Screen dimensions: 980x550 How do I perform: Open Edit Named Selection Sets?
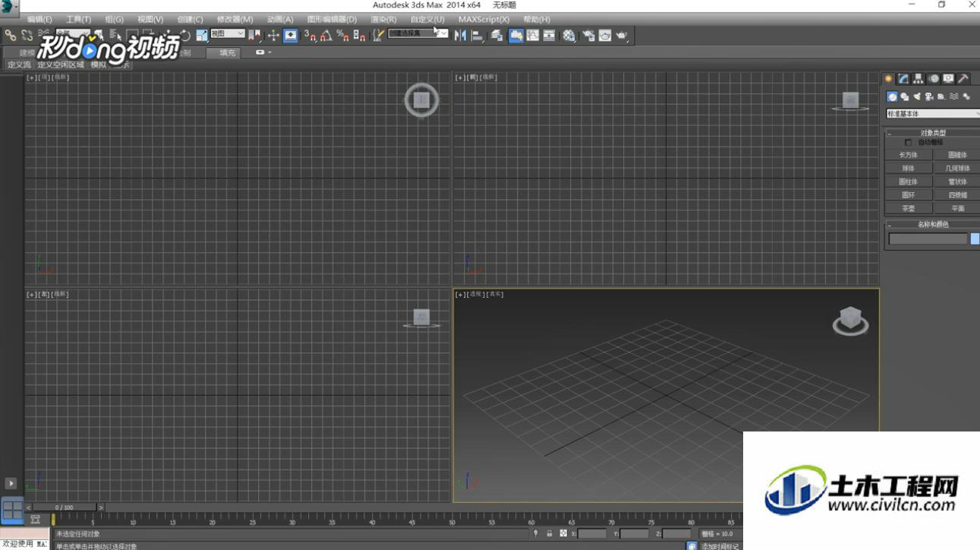tap(378, 35)
